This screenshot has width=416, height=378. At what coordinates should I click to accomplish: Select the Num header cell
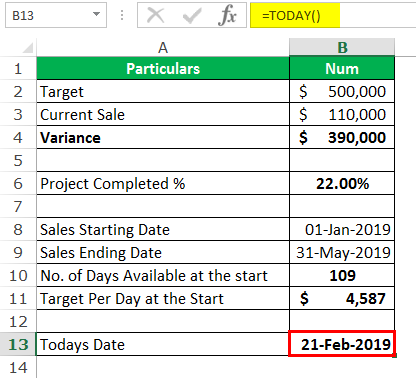click(x=342, y=68)
